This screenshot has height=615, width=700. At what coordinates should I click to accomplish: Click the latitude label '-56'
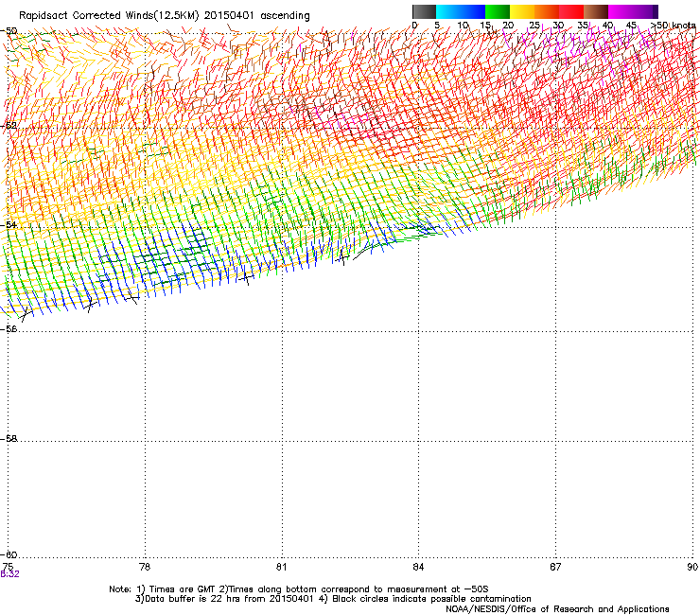click(9, 329)
